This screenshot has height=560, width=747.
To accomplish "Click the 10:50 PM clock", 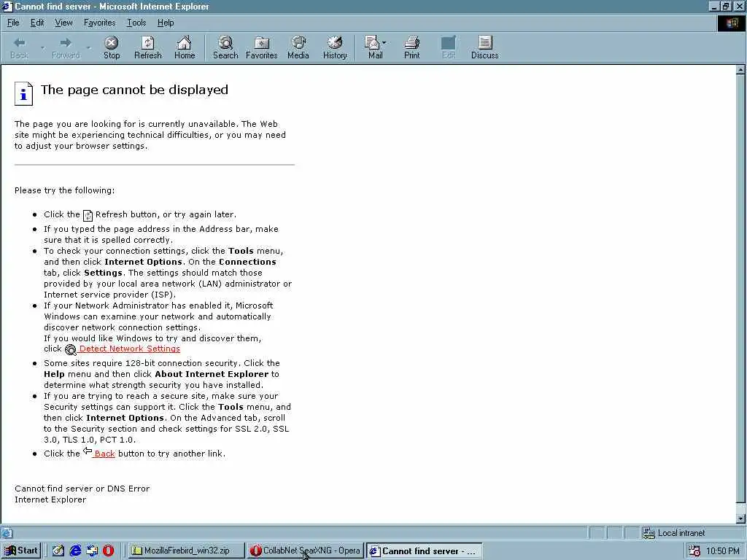I will pos(723,551).
